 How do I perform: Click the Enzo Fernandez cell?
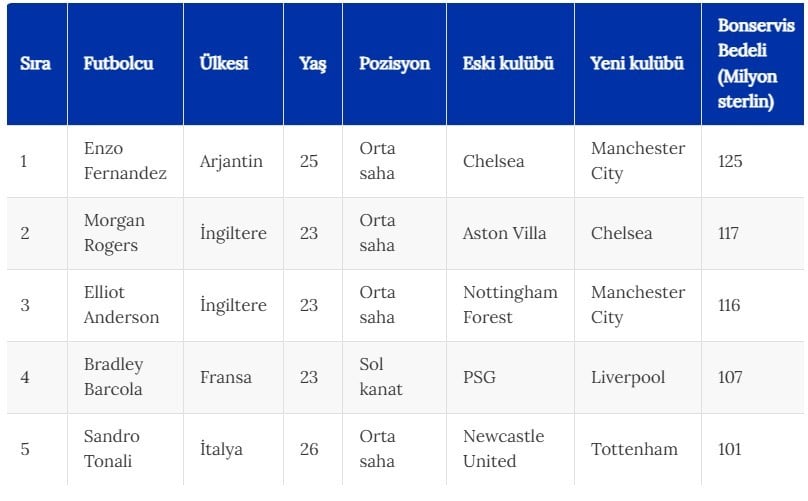tap(125, 161)
